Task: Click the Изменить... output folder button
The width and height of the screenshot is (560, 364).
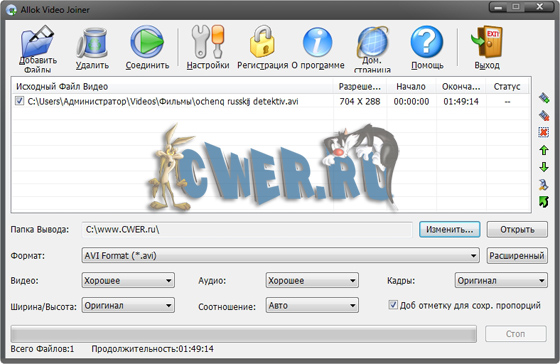Action: pyautogui.click(x=449, y=229)
